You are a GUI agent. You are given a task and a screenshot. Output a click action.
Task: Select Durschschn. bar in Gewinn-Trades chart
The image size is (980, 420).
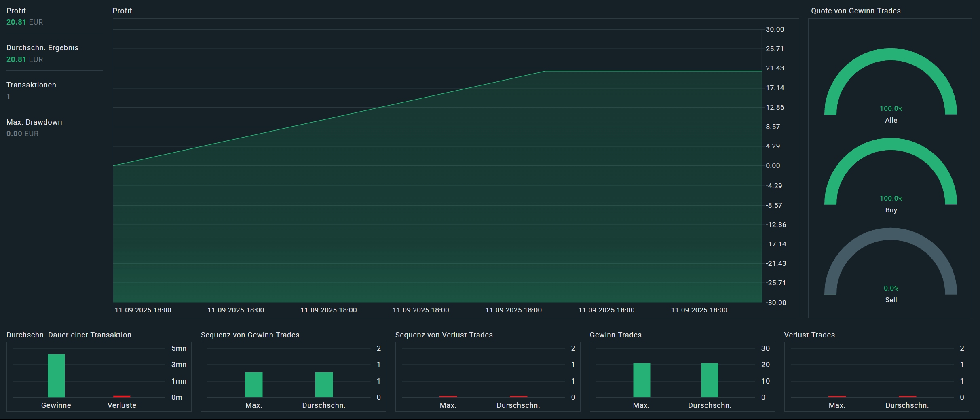710,380
